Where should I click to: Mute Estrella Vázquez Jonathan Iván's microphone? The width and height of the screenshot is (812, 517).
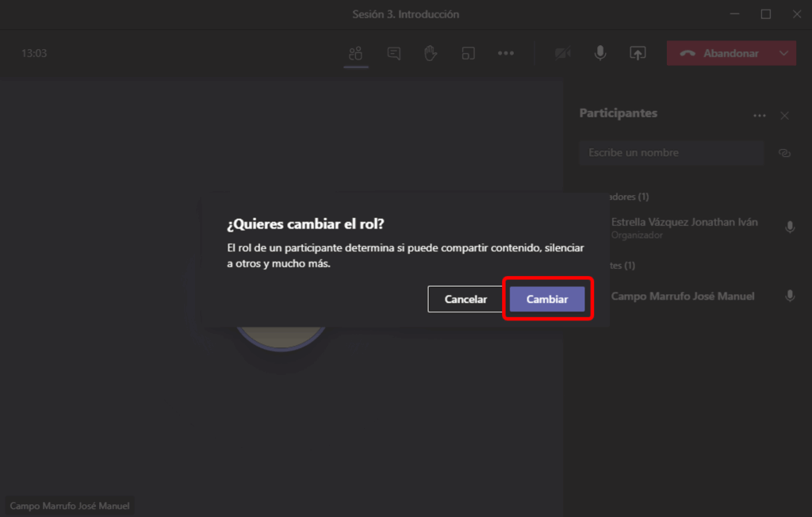(x=790, y=228)
